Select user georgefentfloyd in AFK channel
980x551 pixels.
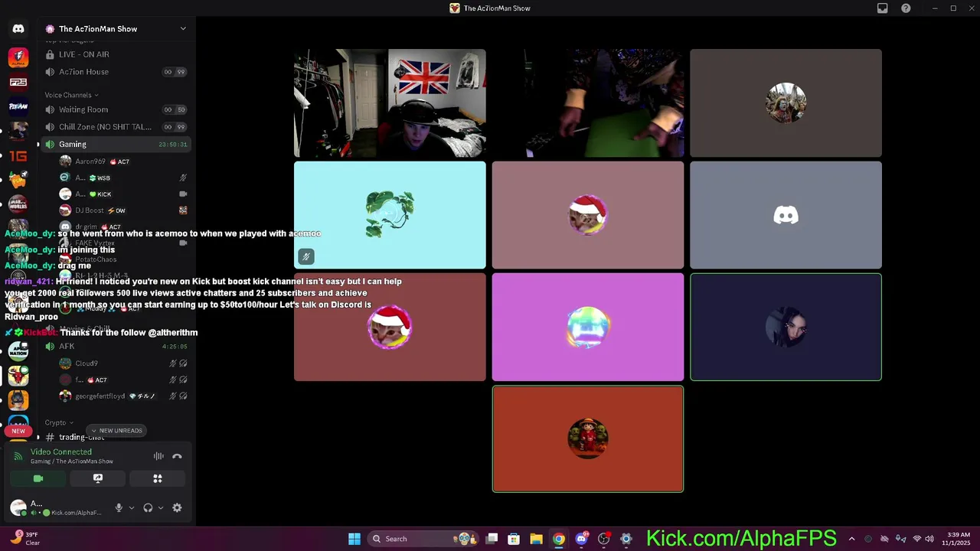pyautogui.click(x=122, y=396)
